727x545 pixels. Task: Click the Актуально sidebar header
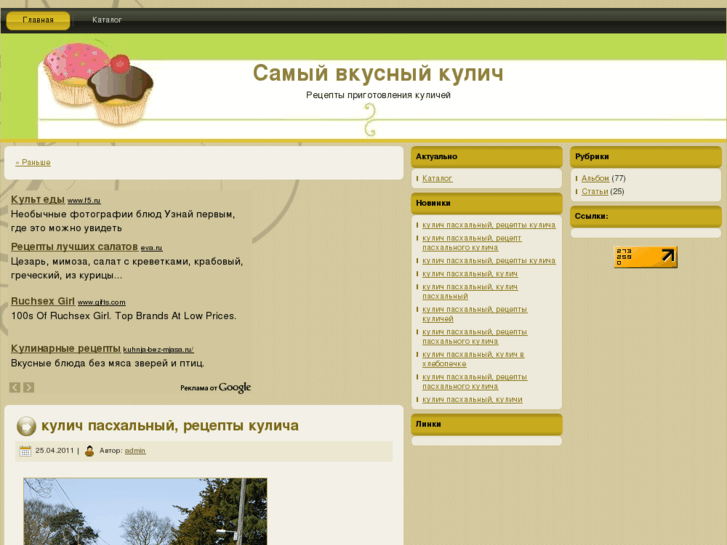click(486, 157)
